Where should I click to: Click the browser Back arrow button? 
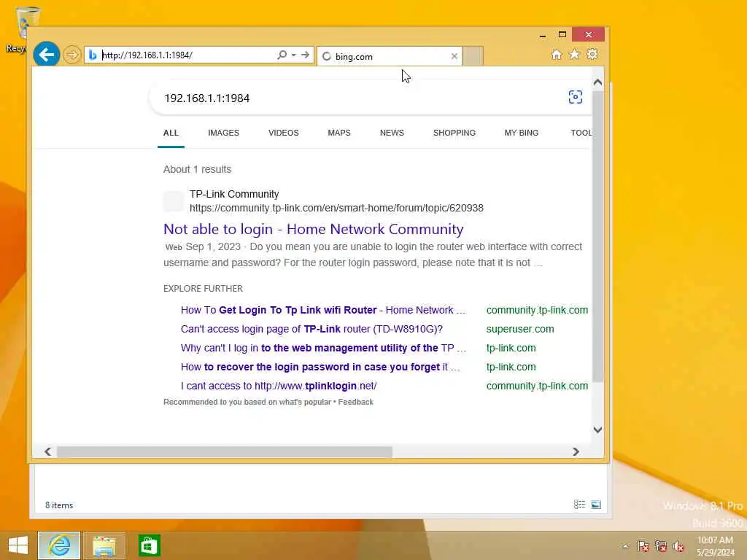coord(47,55)
